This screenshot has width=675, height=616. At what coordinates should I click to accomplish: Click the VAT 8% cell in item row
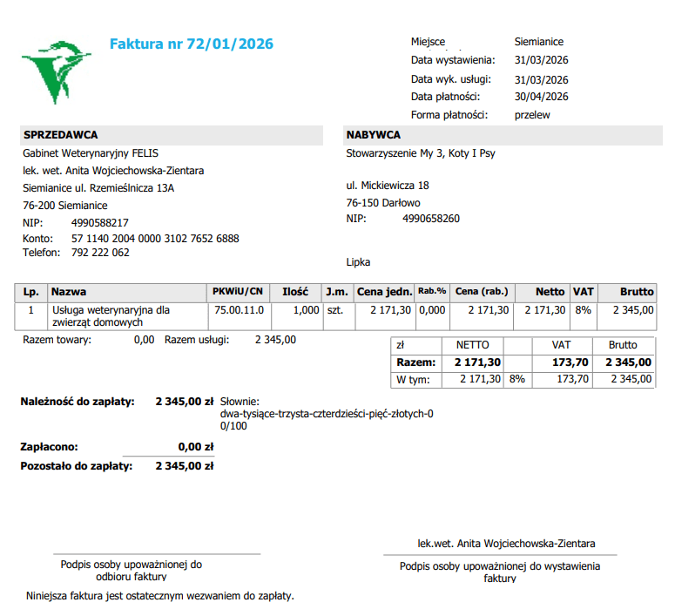click(x=583, y=310)
